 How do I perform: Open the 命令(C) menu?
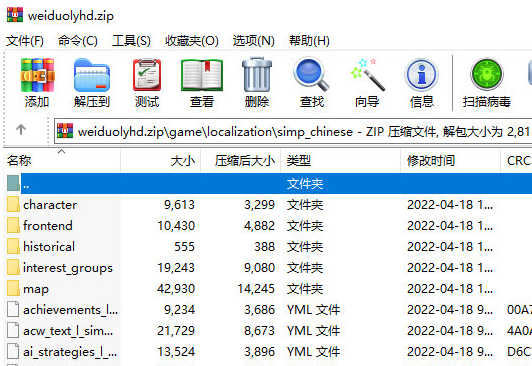click(x=78, y=41)
